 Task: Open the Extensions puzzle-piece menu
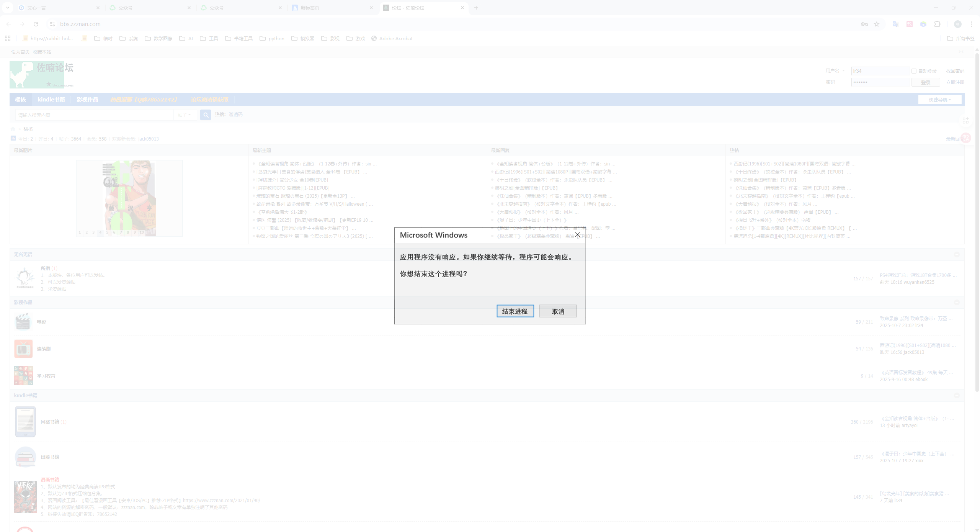tap(937, 24)
